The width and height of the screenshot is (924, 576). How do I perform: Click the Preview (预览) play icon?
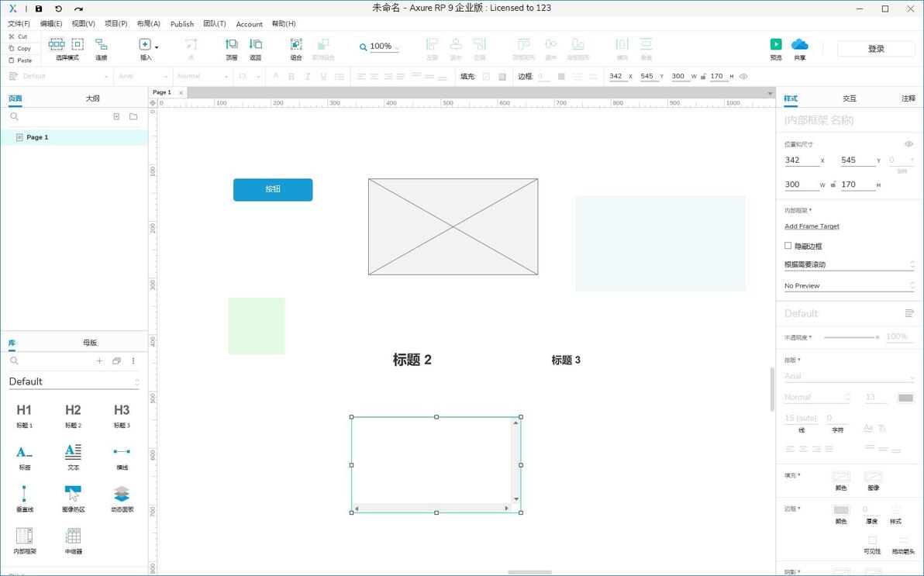click(x=776, y=44)
